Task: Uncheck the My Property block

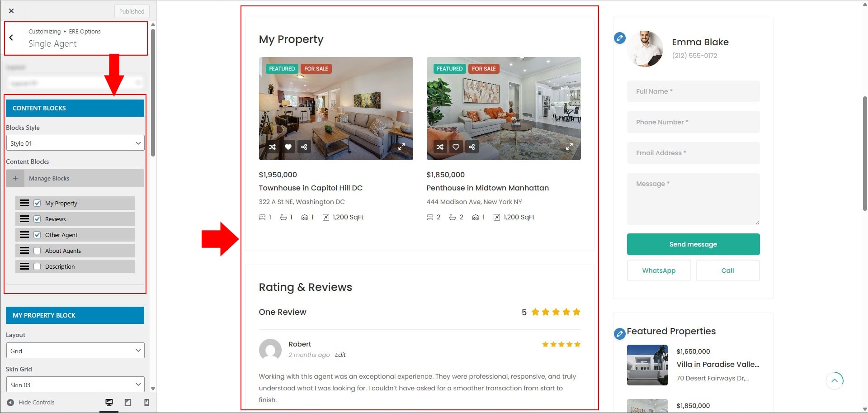Action: click(x=37, y=204)
